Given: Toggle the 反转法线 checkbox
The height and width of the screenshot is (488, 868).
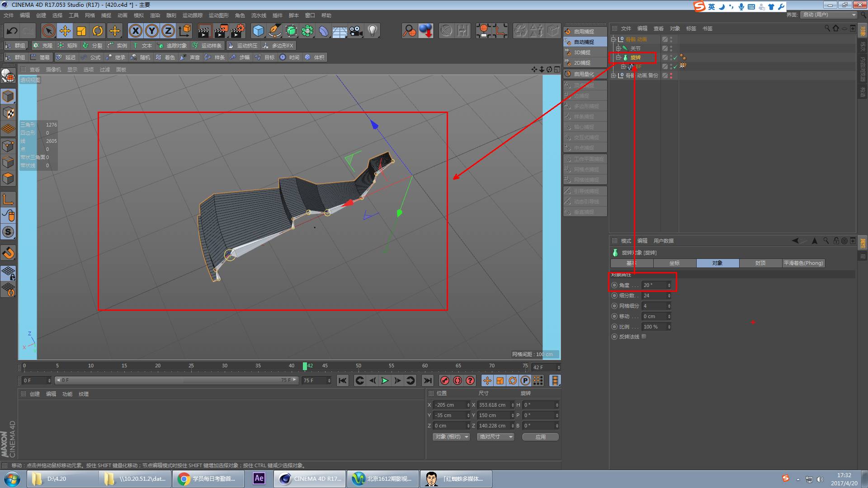Looking at the screenshot, I should (x=644, y=337).
